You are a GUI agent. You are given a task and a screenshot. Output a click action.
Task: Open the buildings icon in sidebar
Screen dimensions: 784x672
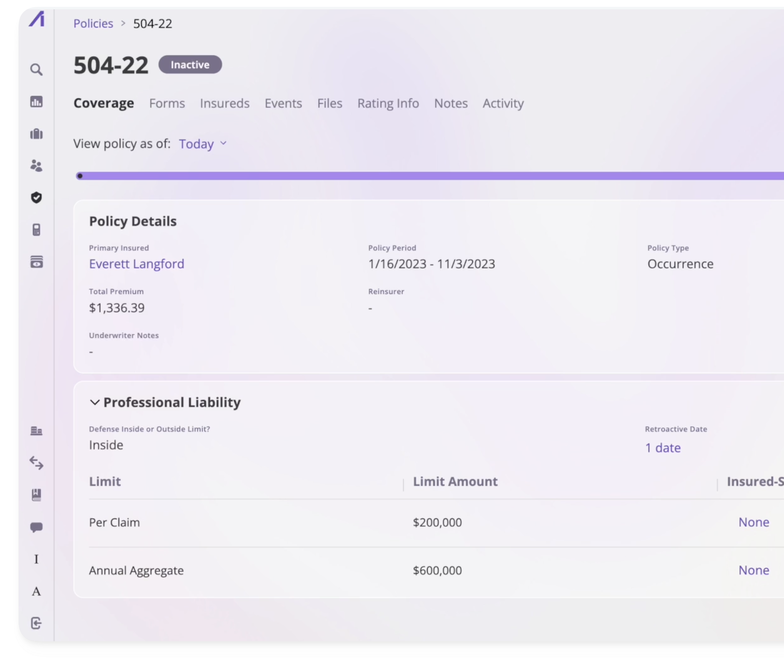36,431
